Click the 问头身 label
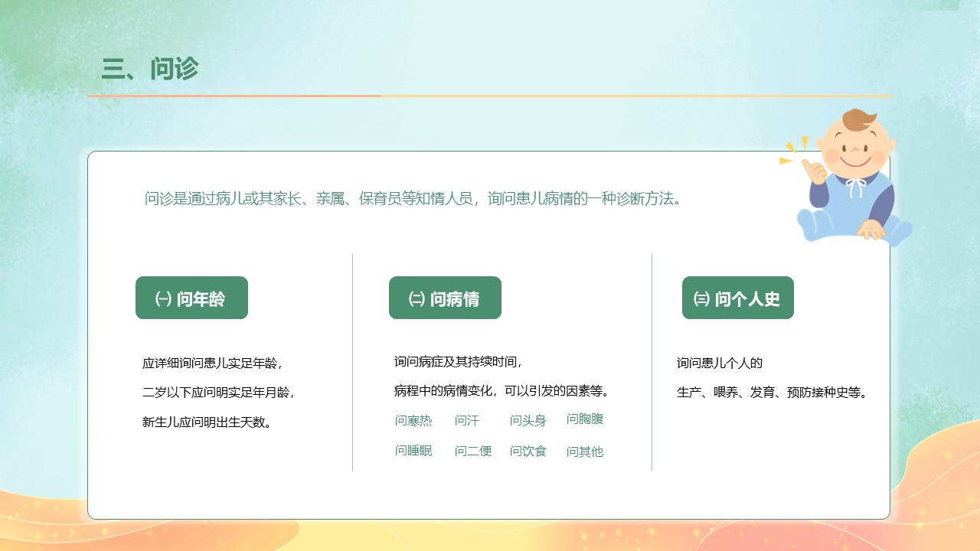The image size is (980, 551). [x=528, y=420]
